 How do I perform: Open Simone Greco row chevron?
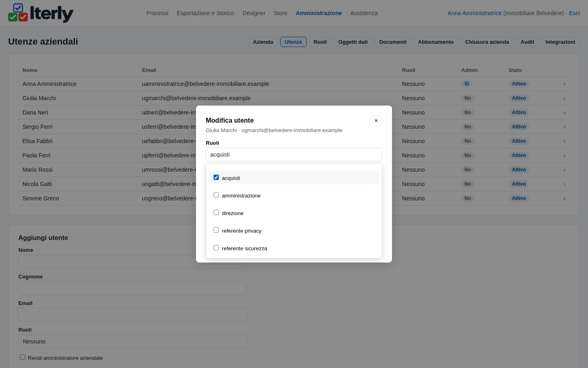pos(564,198)
